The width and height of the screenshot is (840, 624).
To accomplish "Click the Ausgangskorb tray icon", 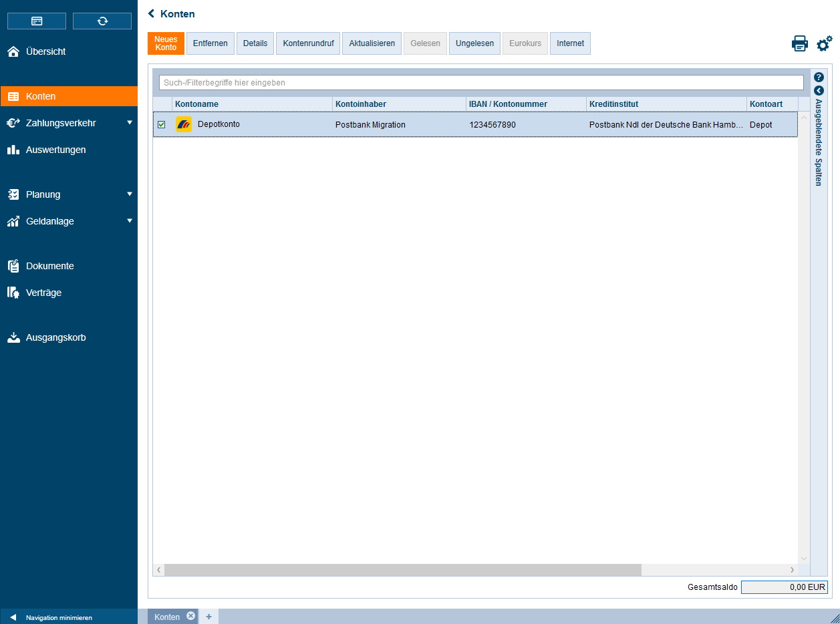I will (x=13, y=337).
